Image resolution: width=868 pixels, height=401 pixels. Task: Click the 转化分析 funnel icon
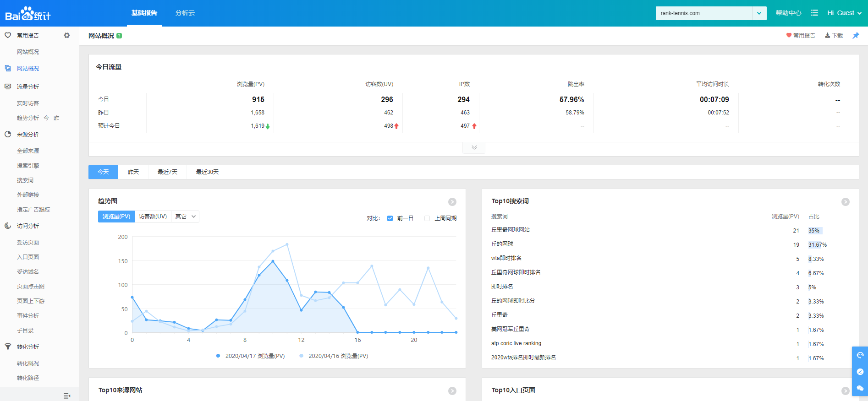point(8,347)
